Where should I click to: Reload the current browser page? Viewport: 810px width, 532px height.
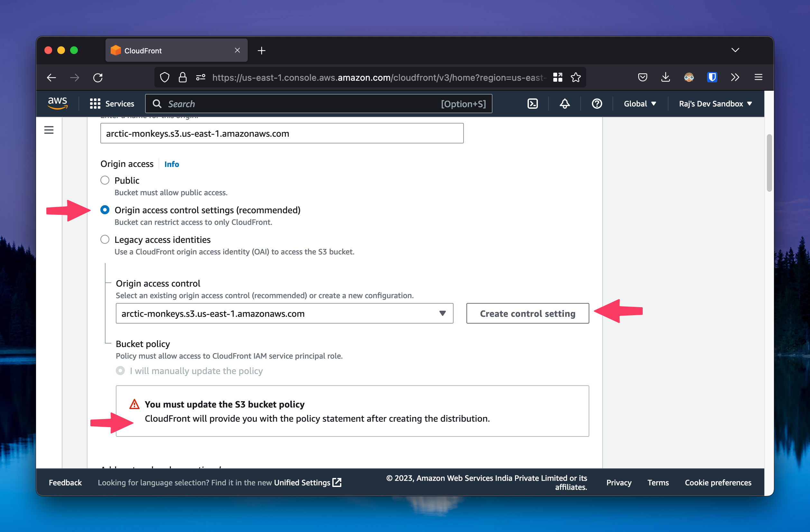pyautogui.click(x=98, y=78)
